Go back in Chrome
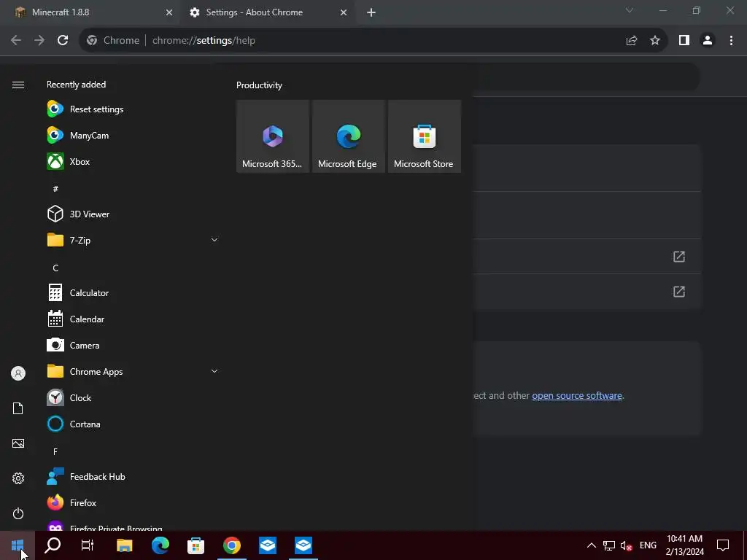The height and width of the screenshot is (560, 747). point(16,41)
